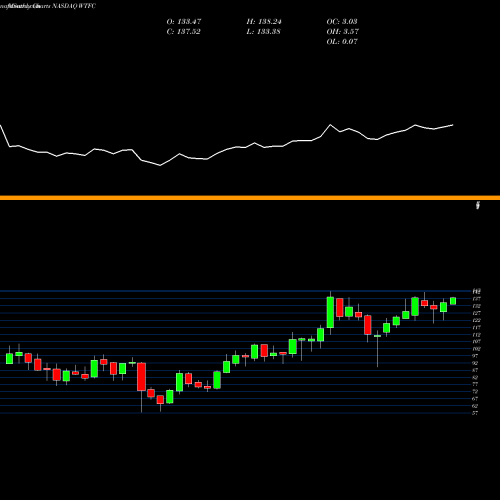
Task: Click the white closing-price line chart
Action: tap(227, 145)
